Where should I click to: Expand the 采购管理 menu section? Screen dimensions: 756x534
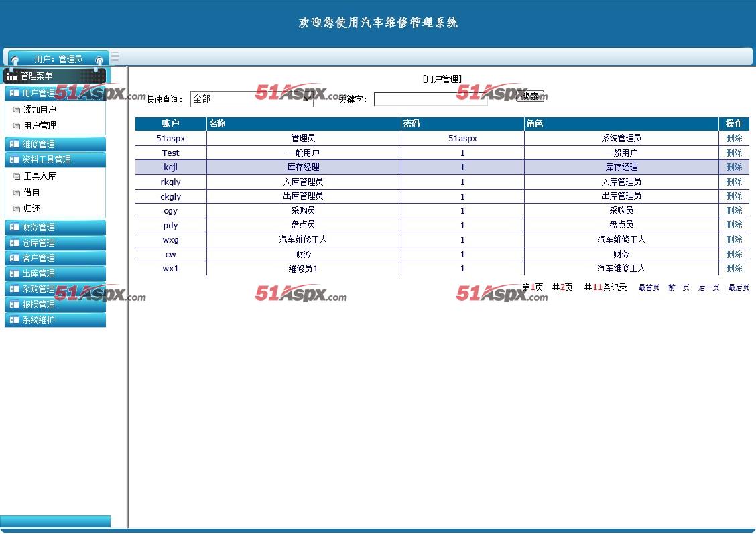click(55, 289)
